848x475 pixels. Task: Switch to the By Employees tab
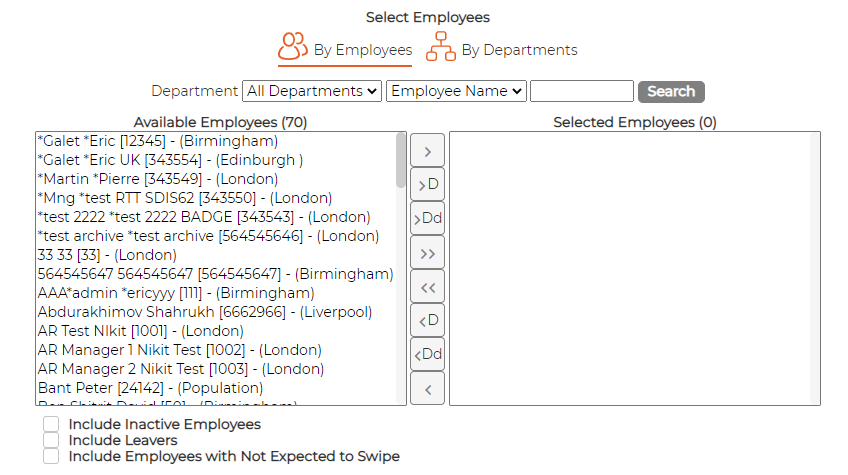tap(345, 49)
